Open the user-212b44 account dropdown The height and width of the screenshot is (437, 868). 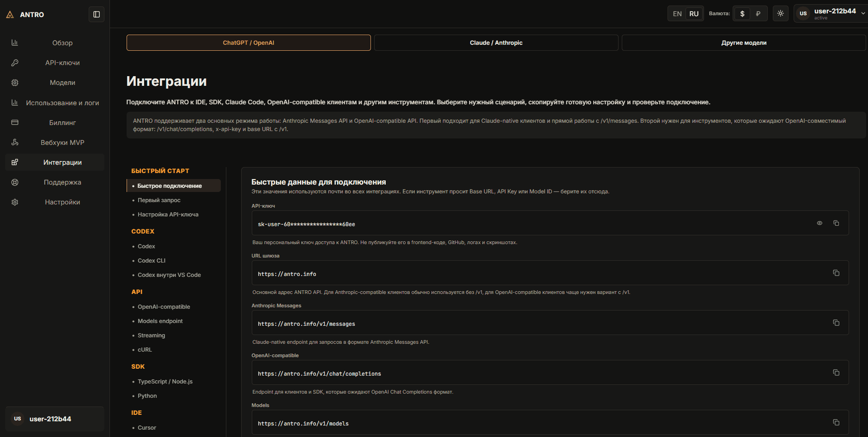[831, 13]
